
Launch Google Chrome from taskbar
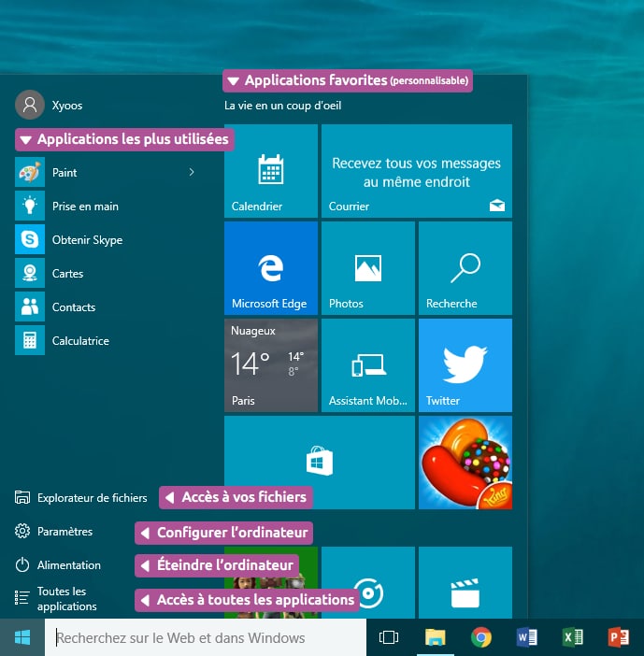point(481,637)
